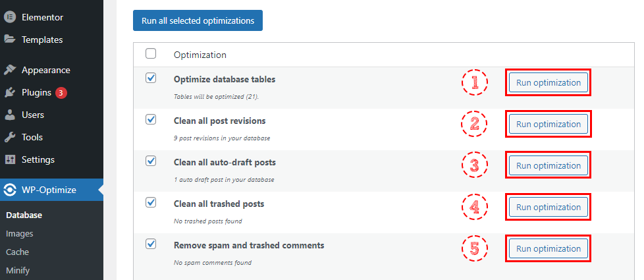The height and width of the screenshot is (280, 644).
Task: Uncheck Clean all post revisions checkbox
Action: 151,119
